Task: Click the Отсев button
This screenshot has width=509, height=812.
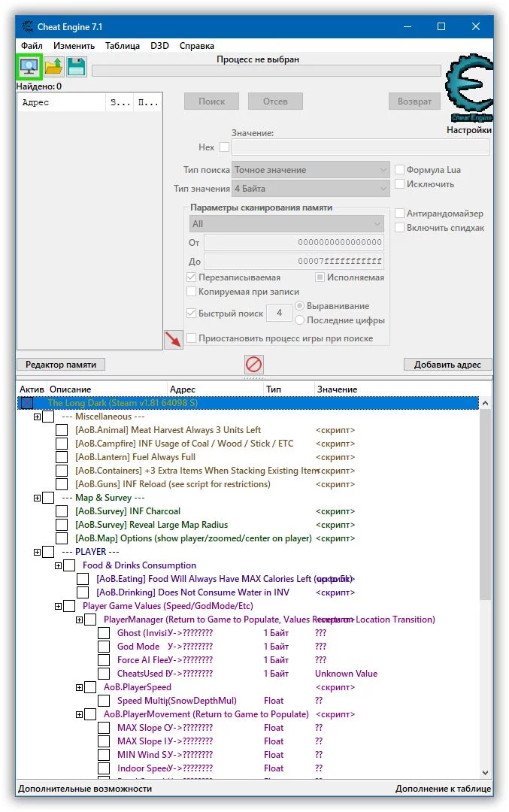Action: 275,101
